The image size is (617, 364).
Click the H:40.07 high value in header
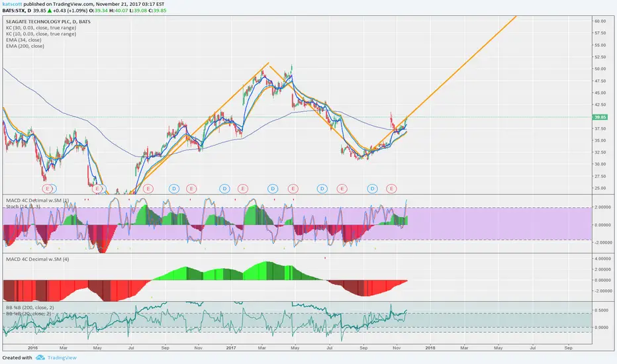coord(119,11)
